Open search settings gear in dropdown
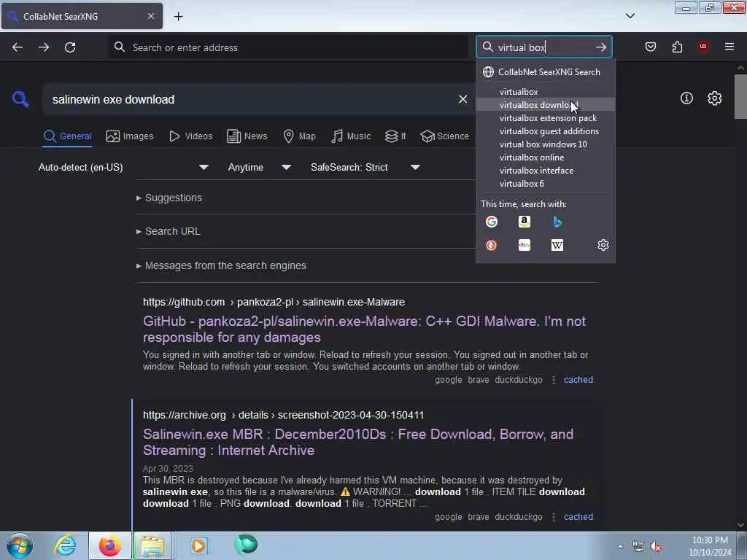The width and height of the screenshot is (747, 560). point(603,245)
